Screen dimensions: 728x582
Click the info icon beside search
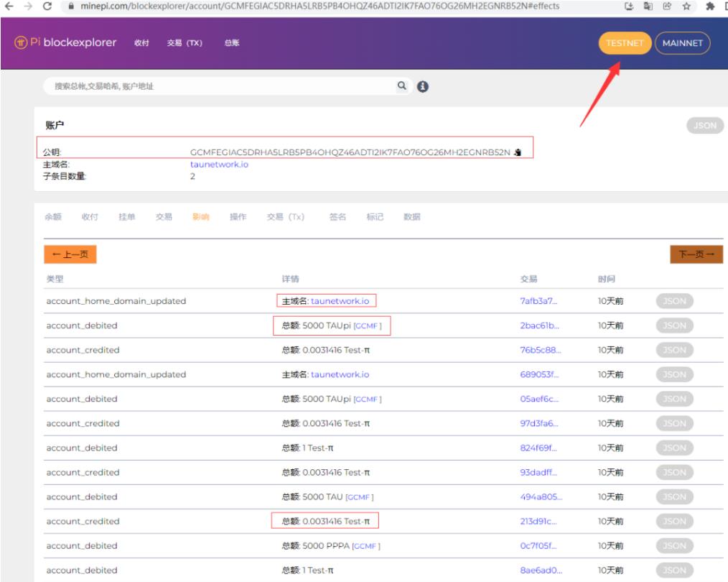[x=422, y=86]
